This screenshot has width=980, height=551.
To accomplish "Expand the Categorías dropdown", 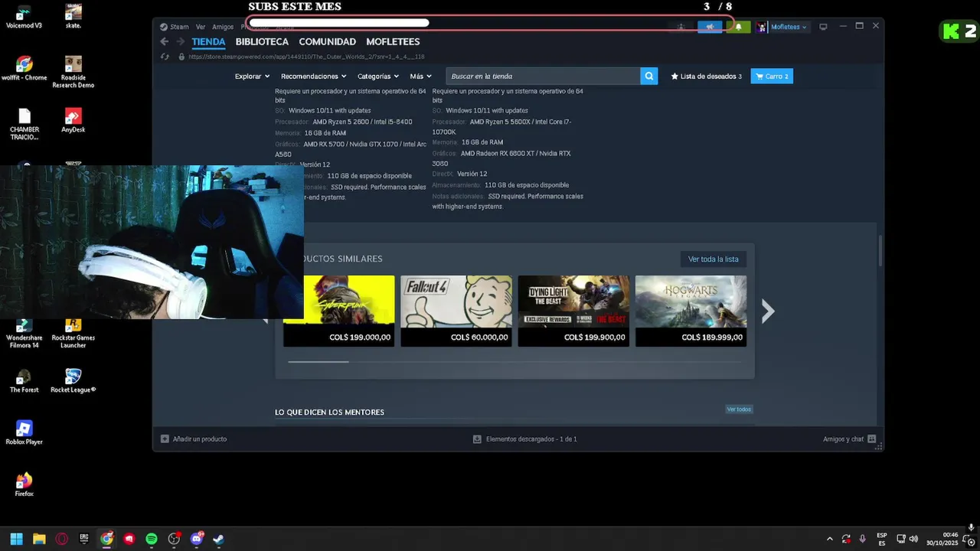I will 378,76.
